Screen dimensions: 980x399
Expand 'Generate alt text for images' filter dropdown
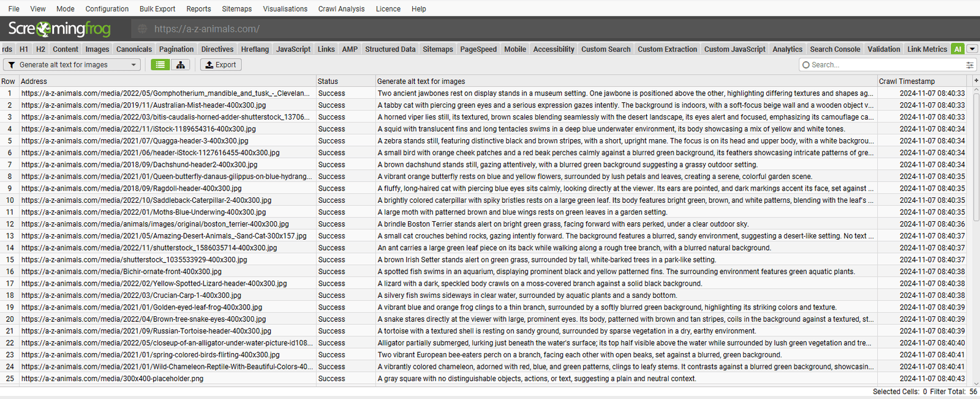[x=134, y=65]
